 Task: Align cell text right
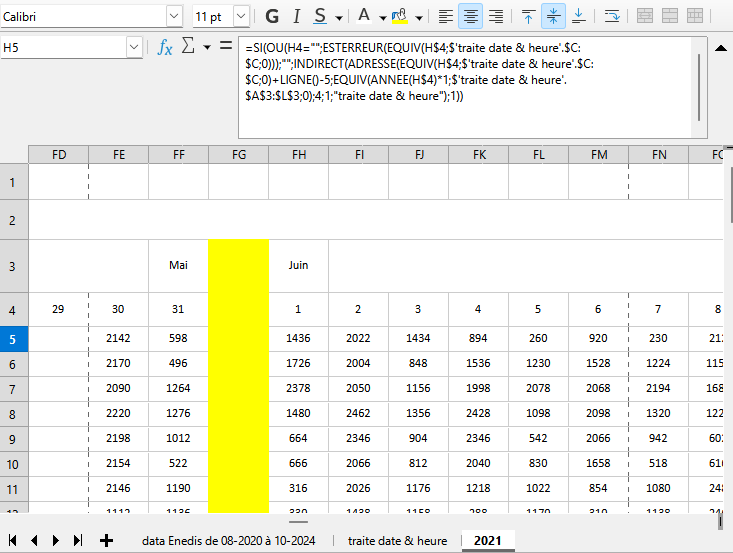pyautogui.click(x=496, y=16)
